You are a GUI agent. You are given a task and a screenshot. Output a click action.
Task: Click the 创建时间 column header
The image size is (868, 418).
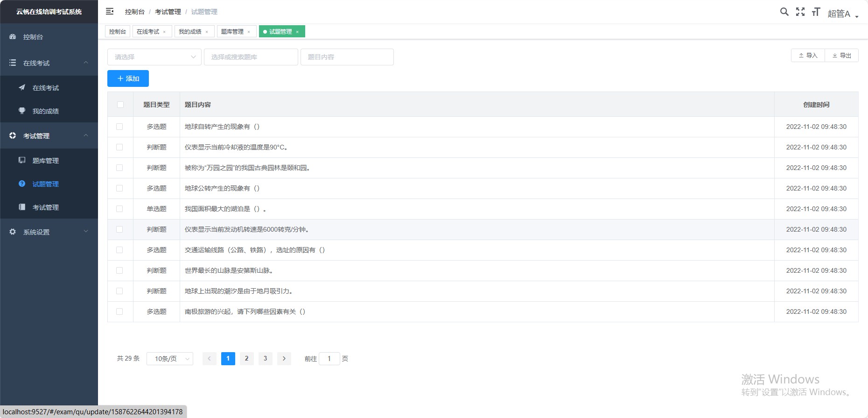point(816,105)
